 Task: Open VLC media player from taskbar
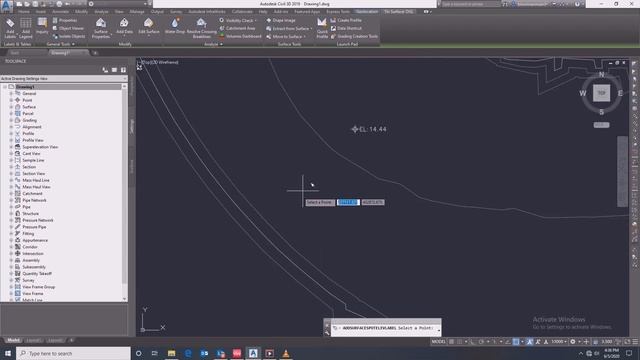point(286,353)
